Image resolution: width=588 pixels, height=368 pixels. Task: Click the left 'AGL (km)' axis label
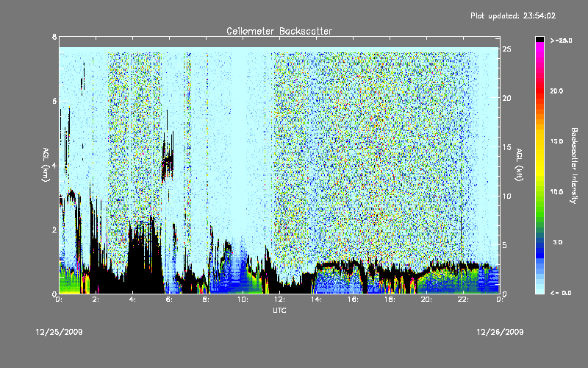point(46,164)
